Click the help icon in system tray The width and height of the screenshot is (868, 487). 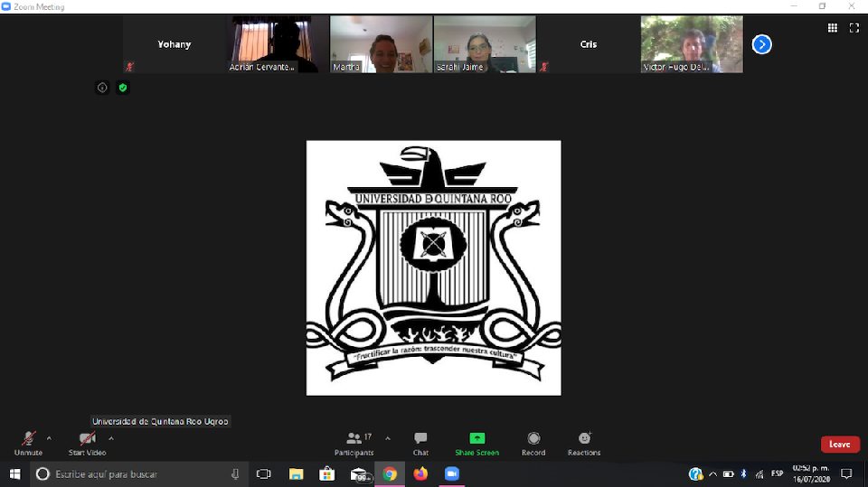click(695, 474)
